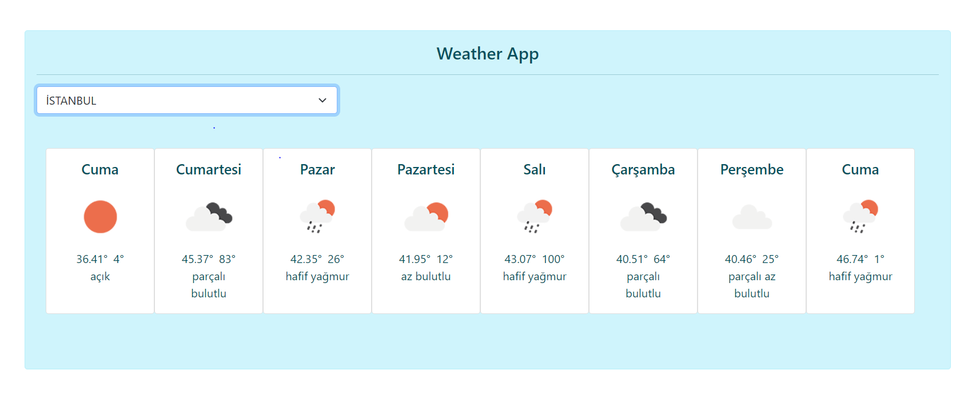Click the rain icon on the last Cuma card

(x=861, y=217)
